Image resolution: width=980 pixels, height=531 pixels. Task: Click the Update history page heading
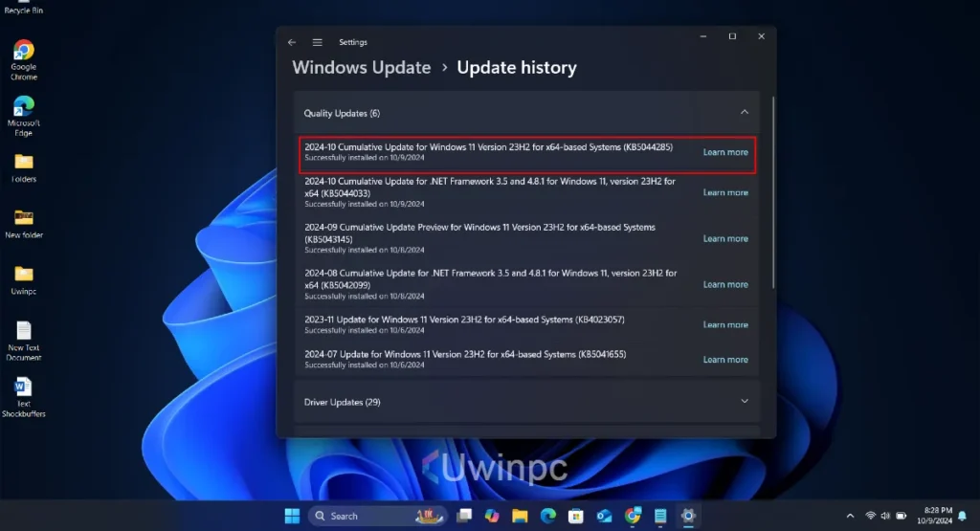pyautogui.click(x=517, y=68)
